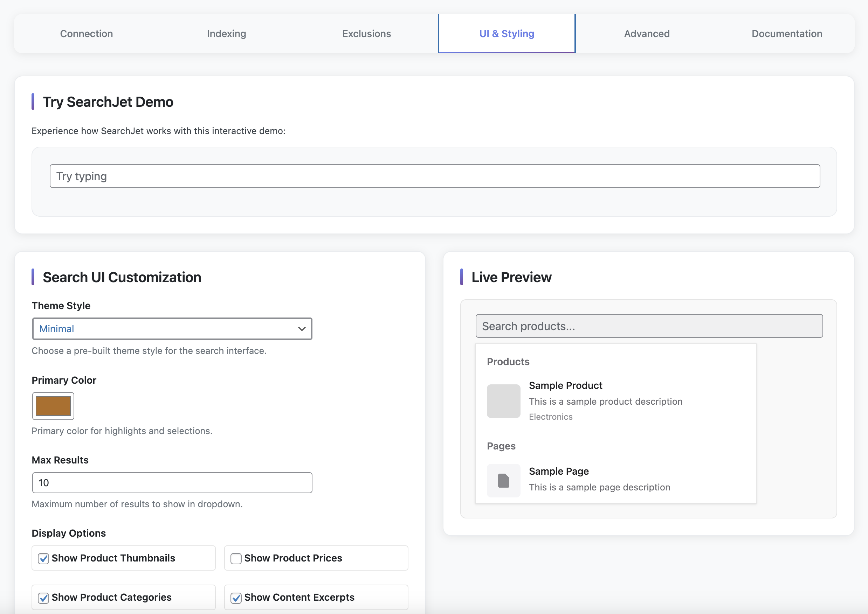Select the Sample Page search result
Viewport: 868px width, 614px height.
click(599, 478)
